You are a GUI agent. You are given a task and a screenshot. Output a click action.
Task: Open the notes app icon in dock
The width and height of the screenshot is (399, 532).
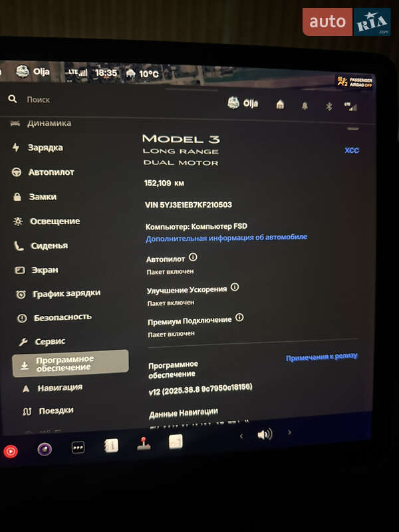(176, 442)
